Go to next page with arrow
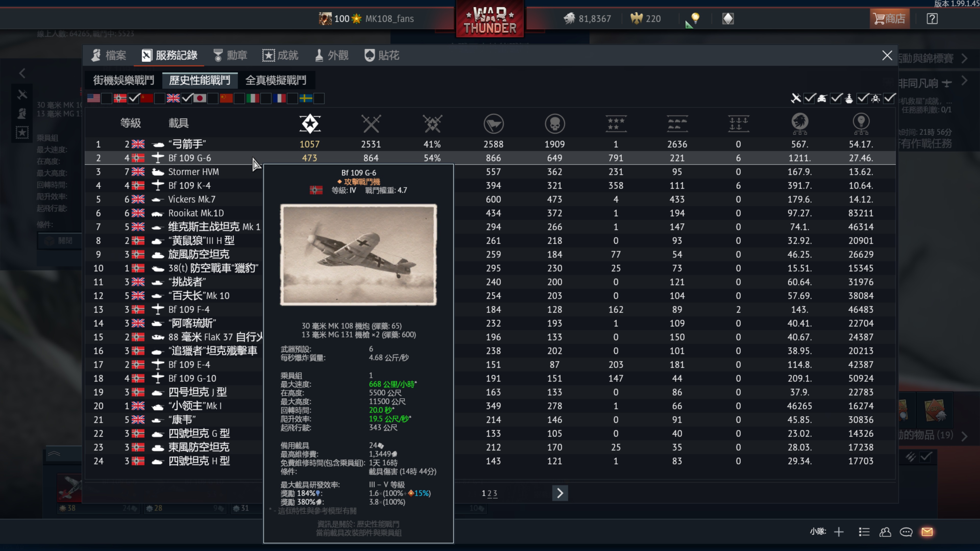 coord(560,493)
